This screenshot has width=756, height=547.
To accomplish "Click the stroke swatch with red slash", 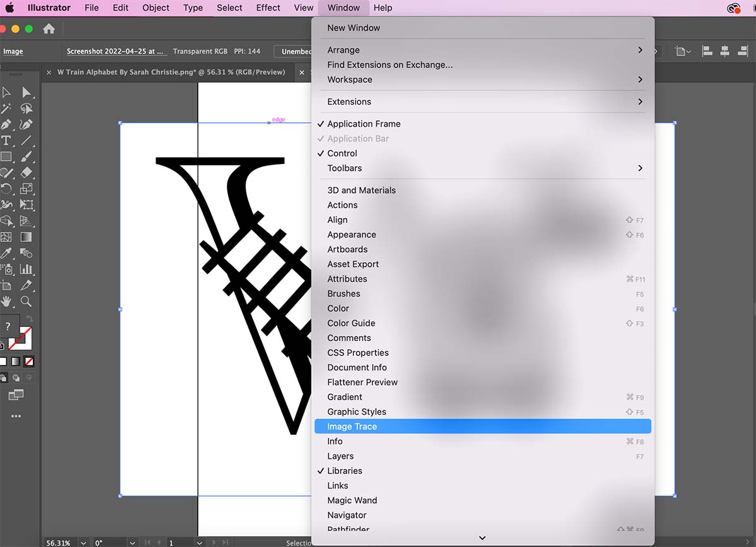I will 20,338.
